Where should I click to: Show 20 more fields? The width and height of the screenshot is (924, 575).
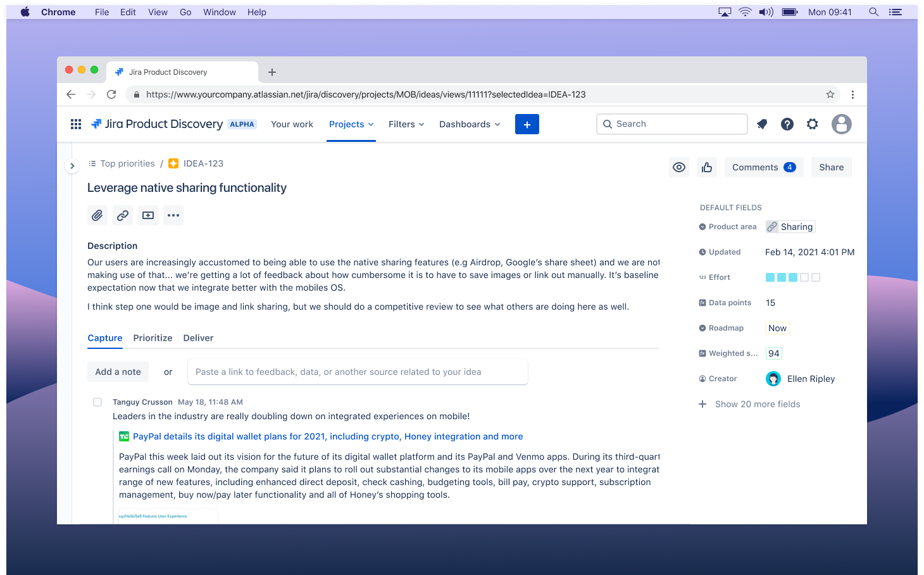749,404
